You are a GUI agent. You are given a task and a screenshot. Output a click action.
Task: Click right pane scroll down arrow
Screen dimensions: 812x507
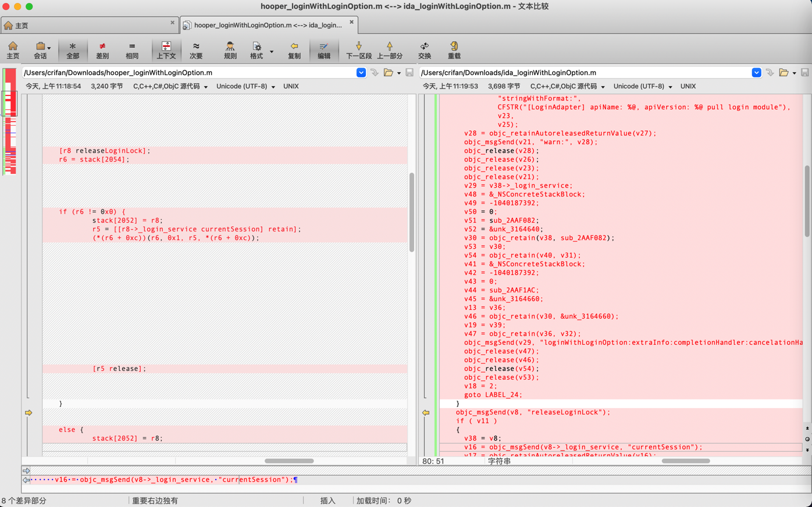807,449
